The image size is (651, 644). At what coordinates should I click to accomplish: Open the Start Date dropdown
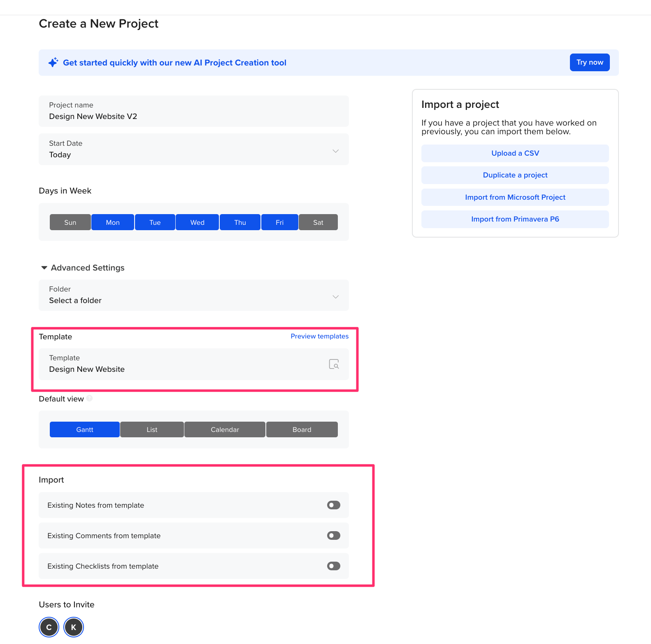click(x=194, y=149)
